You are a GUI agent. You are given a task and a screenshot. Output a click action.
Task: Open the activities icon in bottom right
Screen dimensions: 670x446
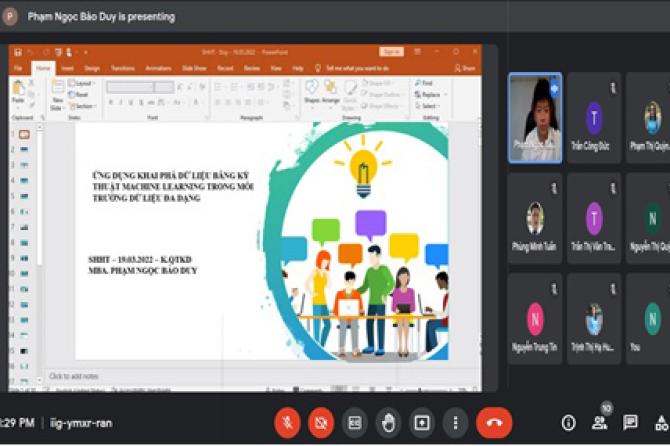660,422
